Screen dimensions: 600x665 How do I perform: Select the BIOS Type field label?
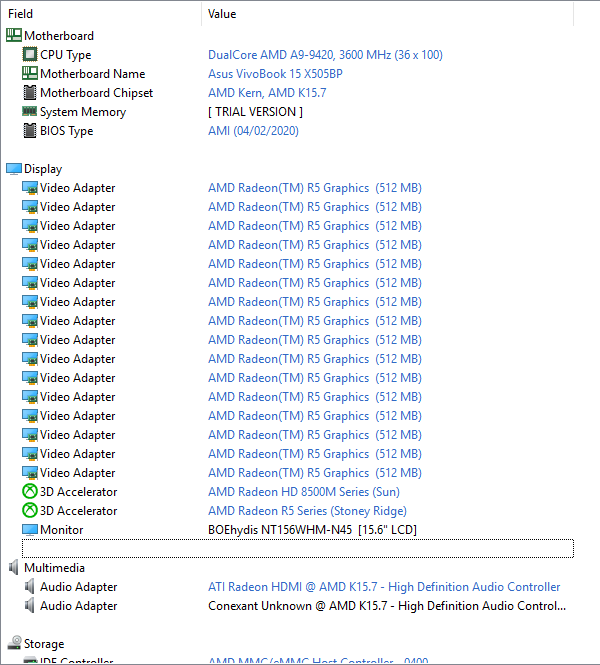(x=66, y=131)
